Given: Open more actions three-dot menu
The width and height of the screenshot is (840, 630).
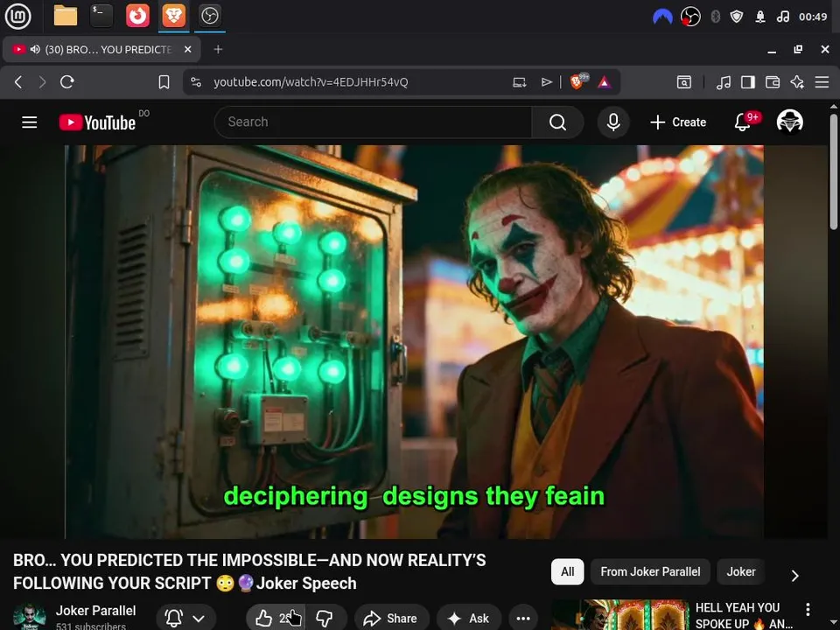Looking at the screenshot, I should point(523,619).
